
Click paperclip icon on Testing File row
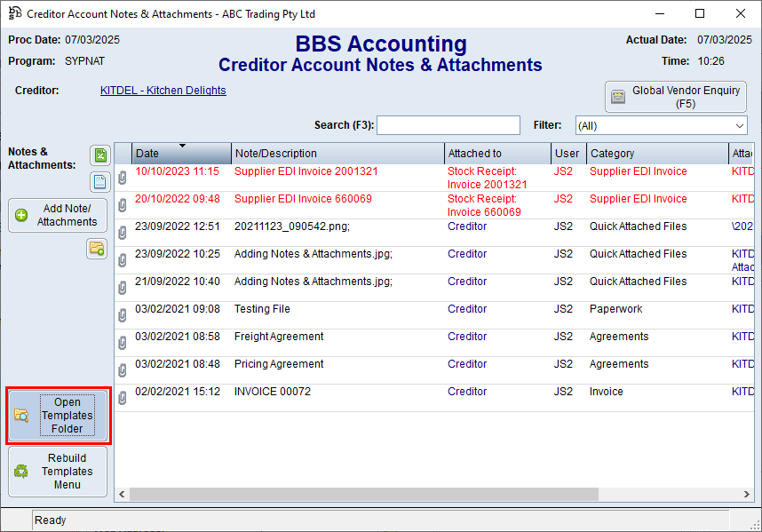click(123, 315)
